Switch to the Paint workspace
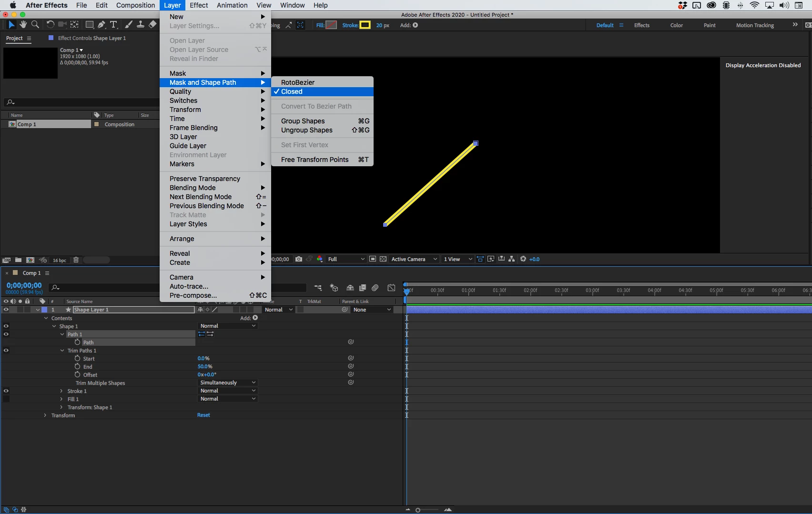The image size is (812, 514). pos(710,25)
